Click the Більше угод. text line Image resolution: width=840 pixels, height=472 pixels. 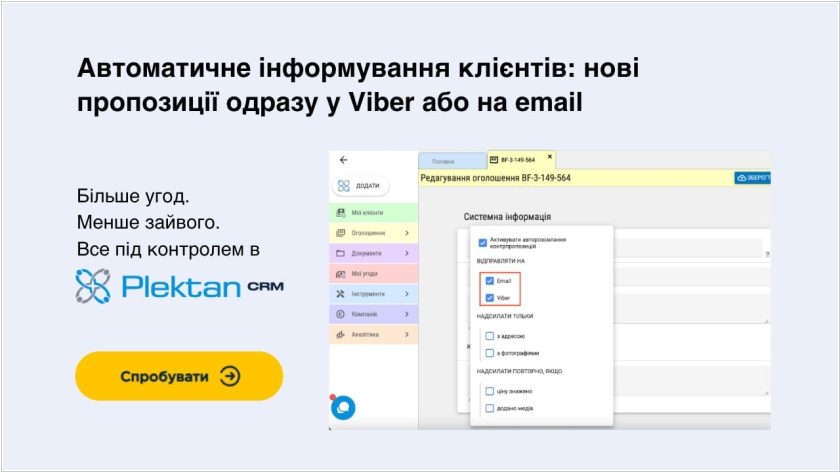(133, 196)
